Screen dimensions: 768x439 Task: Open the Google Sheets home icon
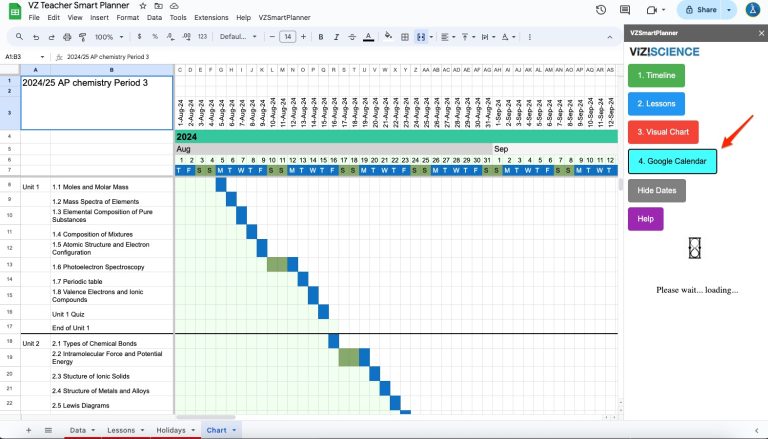tap(15, 11)
